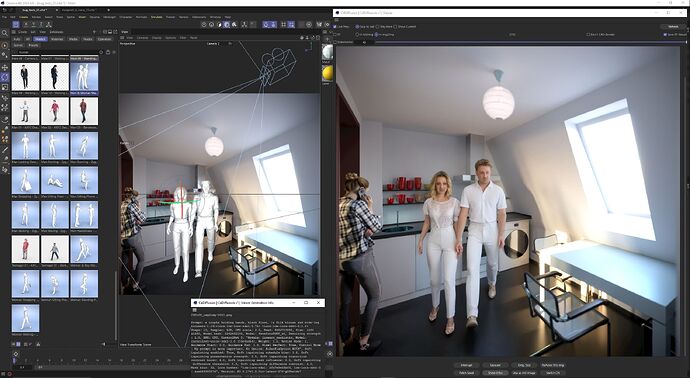The image size is (690, 378).
Task: Select the Scale tool in left toolbar
Action: coord(5,87)
